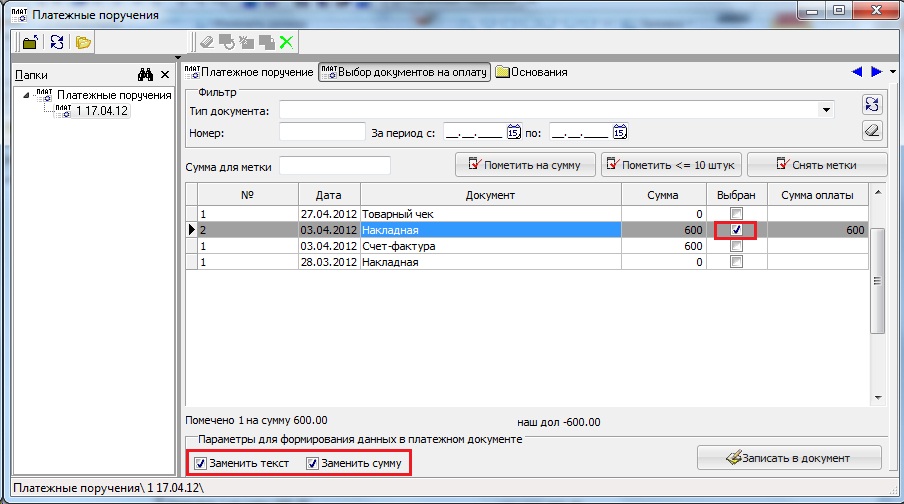Check Выбран for the Товарный чек row
The width and height of the screenshot is (904, 504).
pos(736,214)
